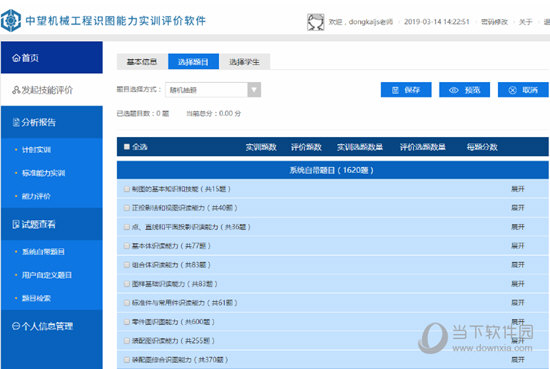The height and width of the screenshot is (369, 550).
Task: Click the 实训题数 column header
Action: coord(261,147)
